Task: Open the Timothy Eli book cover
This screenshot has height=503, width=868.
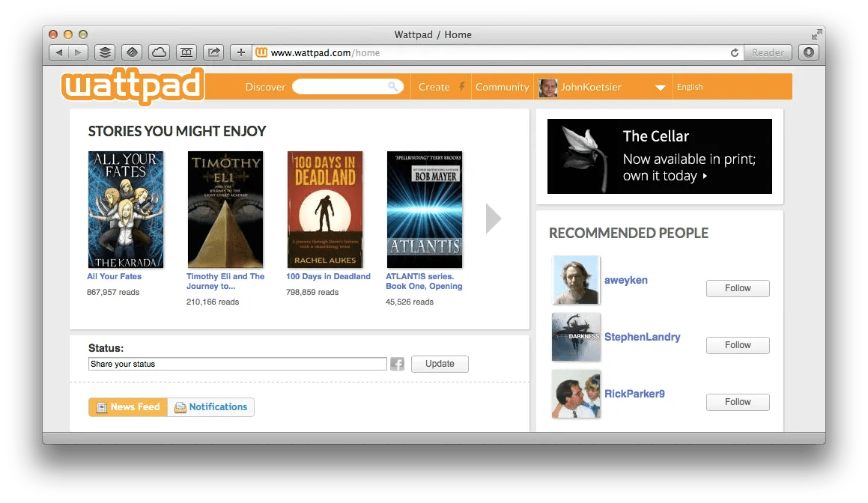Action: 225,210
